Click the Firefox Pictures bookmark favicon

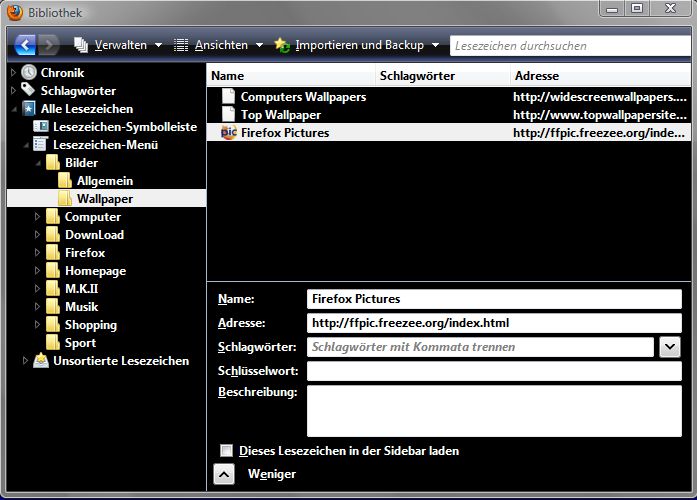229,133
